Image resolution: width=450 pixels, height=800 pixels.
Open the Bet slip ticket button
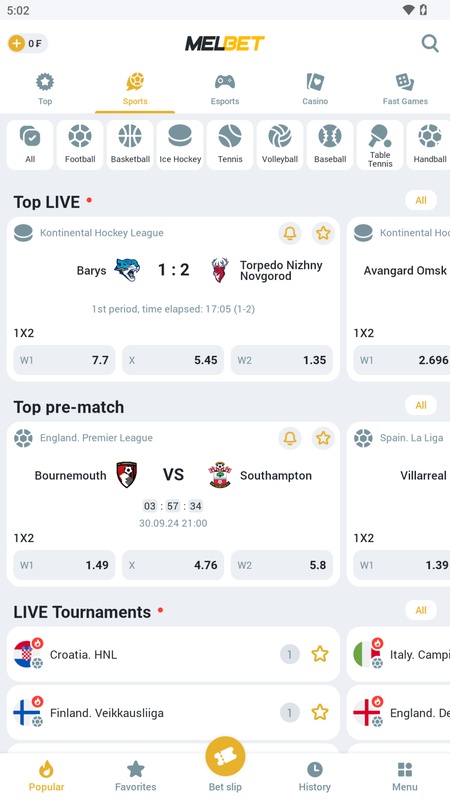[225, 757]
